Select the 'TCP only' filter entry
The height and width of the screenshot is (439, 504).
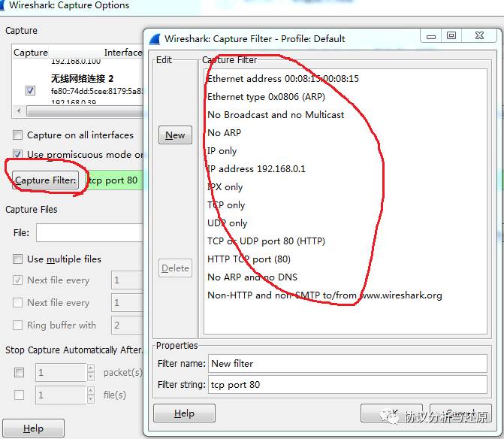226,205
